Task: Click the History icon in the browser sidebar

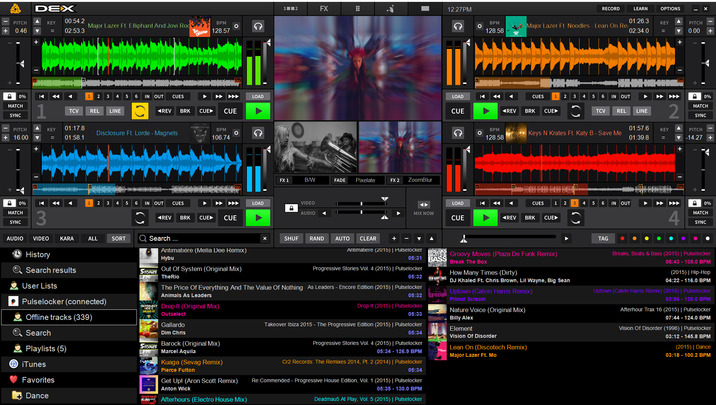Action: click(x=15, y=255)
